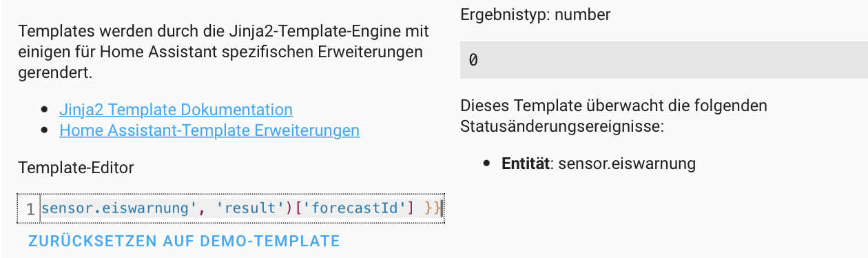Open the Jinja2 Template Dokumentation link
This screenshot has width=868, height=258.
pyautogui.click(x=176, y=110)
